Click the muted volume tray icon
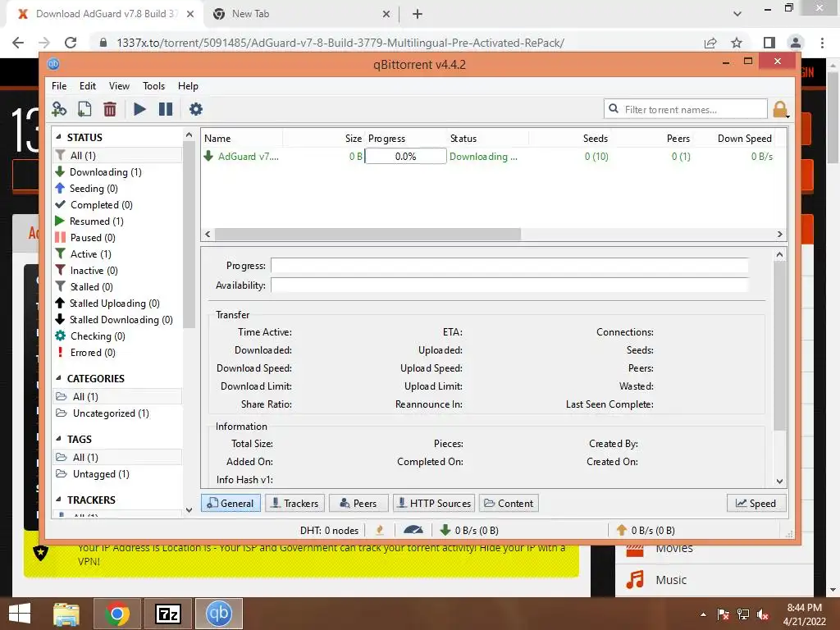840x630 pixels. tap(763, 614)
